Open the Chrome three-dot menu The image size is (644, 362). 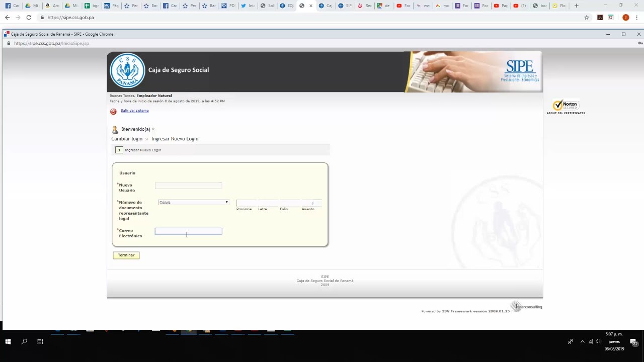(638, 17)
